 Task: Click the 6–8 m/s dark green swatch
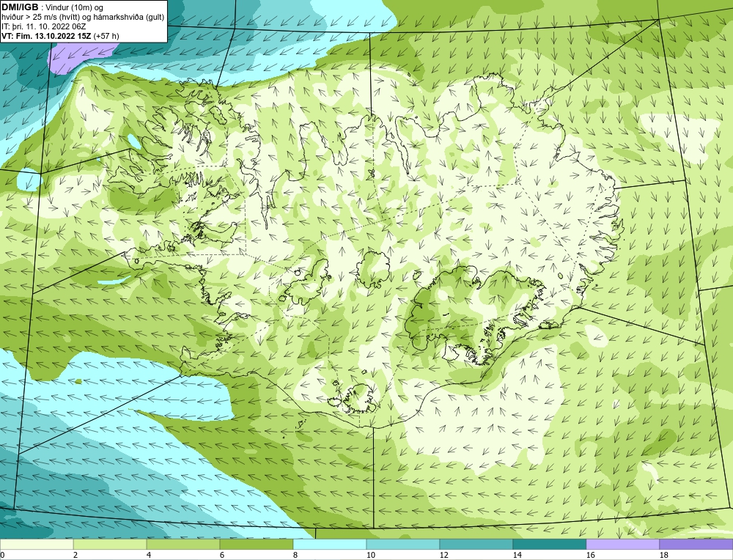point(257,545)
